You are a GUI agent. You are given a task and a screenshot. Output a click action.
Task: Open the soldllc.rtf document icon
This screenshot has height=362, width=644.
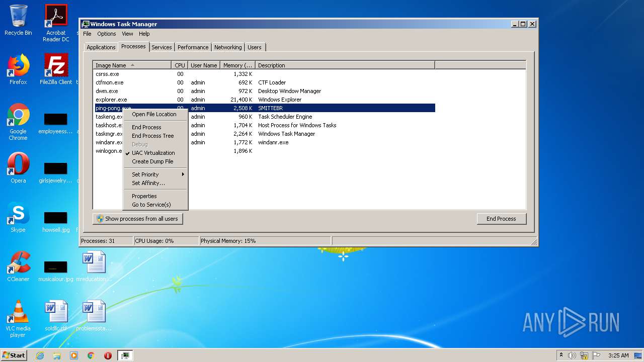[x=56, y=316]
